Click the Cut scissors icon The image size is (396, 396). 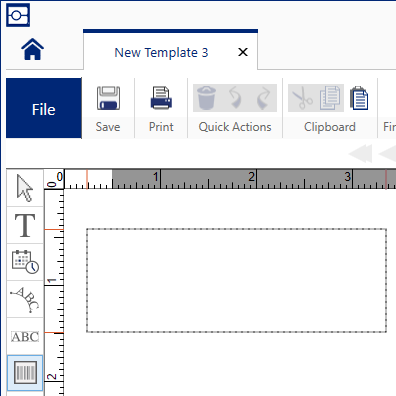(x=302, y=98)
